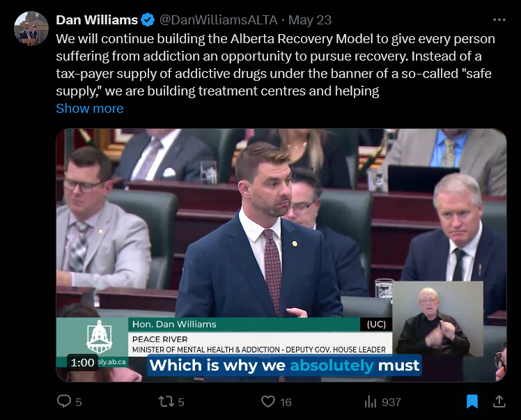Open Dan Williams profile avatar
The width and height of the screenshot is (521, 420).
tap(31, 29)
